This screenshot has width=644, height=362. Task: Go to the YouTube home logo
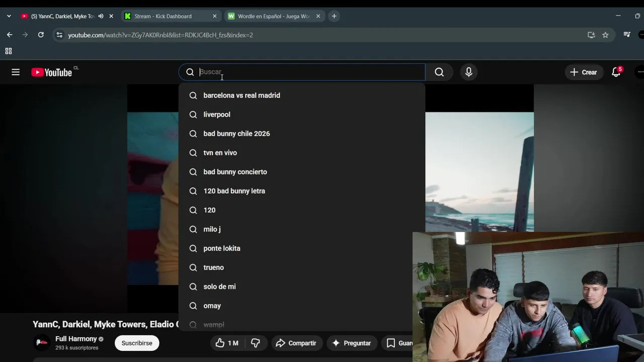52,72
